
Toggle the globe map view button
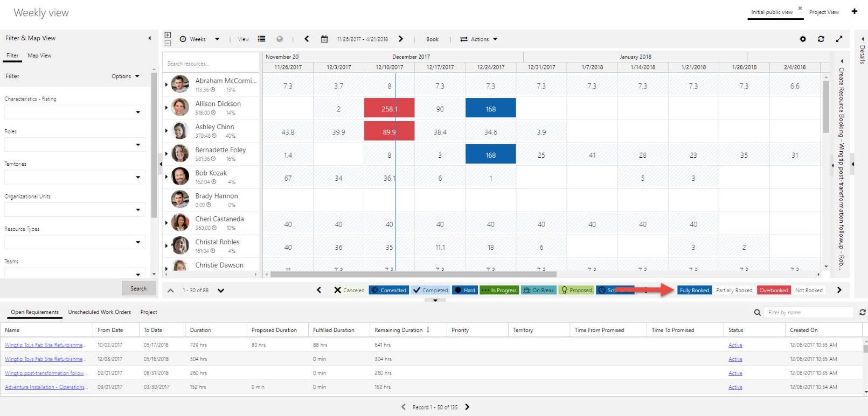coord(280,39)
